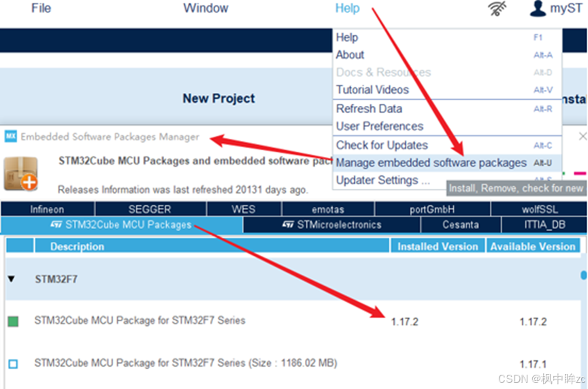This screenshot has height=389, width=588.
Task: Click the MX icon in the dialog title
Action: pyautogui.click(x=10, y=136)
